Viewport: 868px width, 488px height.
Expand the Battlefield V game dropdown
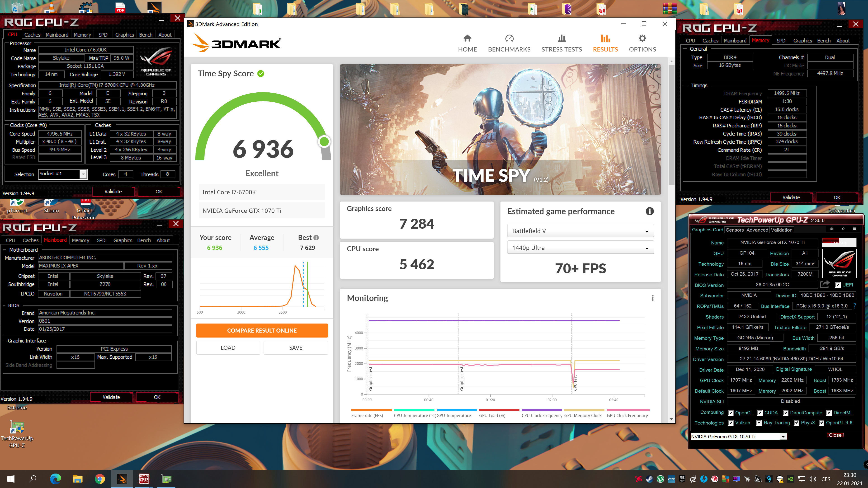580,231
